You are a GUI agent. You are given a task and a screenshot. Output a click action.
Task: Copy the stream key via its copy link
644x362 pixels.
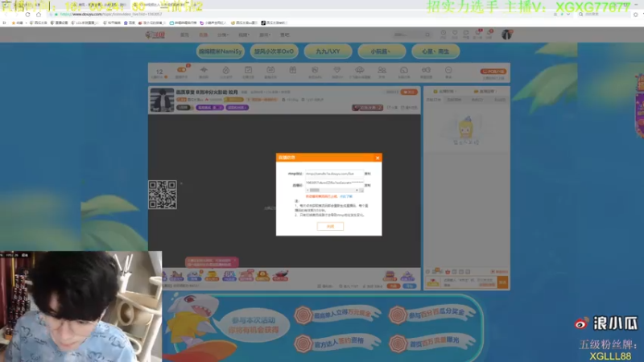tap(368, 186)
